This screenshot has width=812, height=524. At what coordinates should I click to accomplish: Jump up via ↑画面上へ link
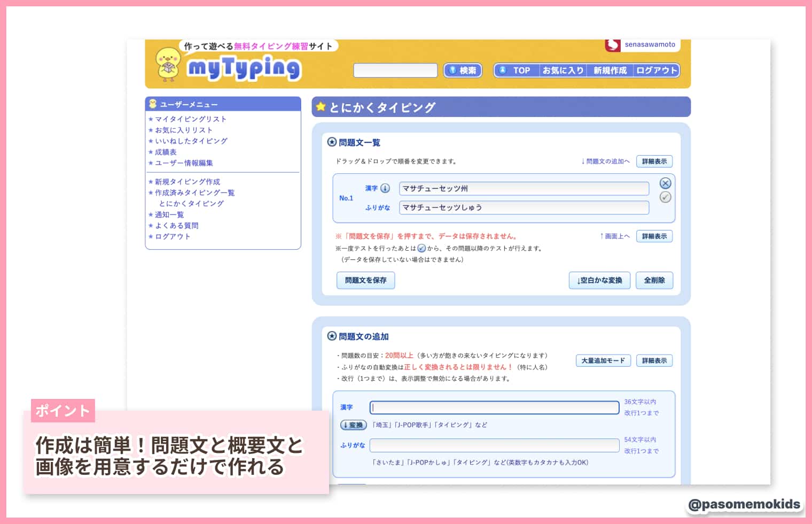pyautogui.click(x=614, y=236)
